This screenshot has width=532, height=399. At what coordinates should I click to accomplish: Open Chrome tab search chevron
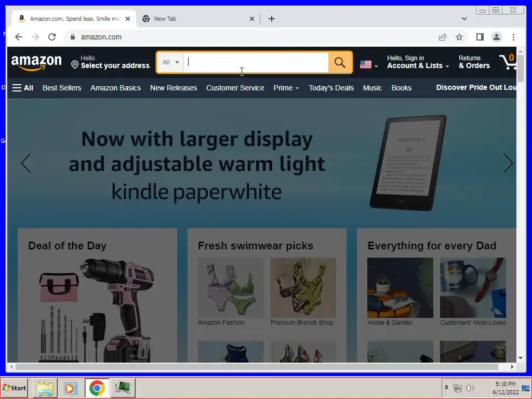pos(464,19)
